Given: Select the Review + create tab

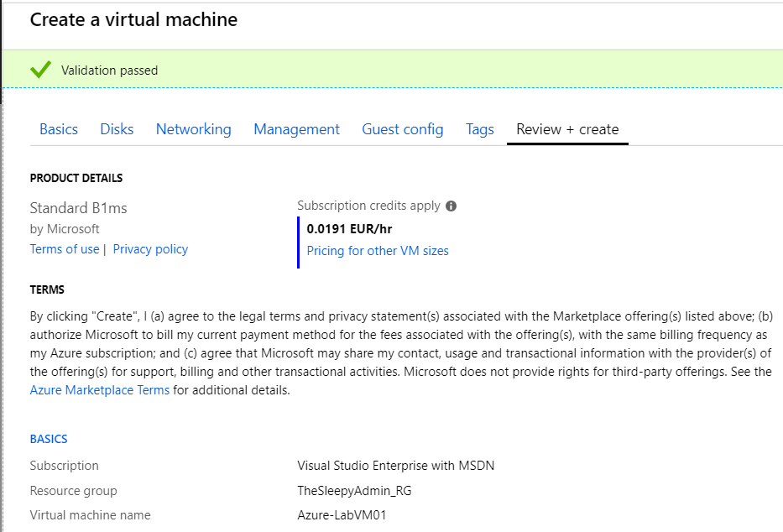Looking at the screenshot, I should [567, 129].
